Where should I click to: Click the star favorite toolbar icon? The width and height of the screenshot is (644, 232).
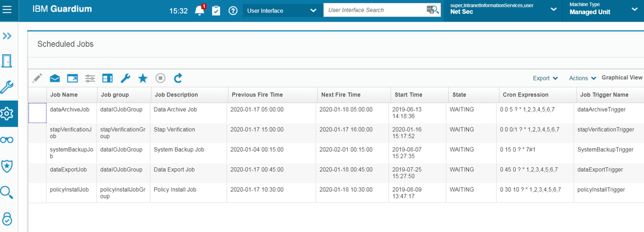click(x=143, y=78)
